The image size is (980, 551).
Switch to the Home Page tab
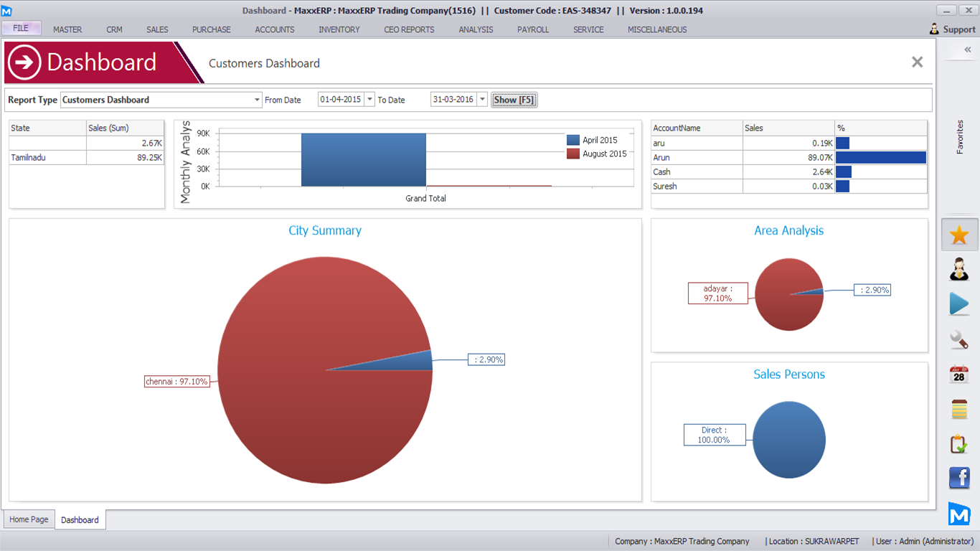[29, 519]
